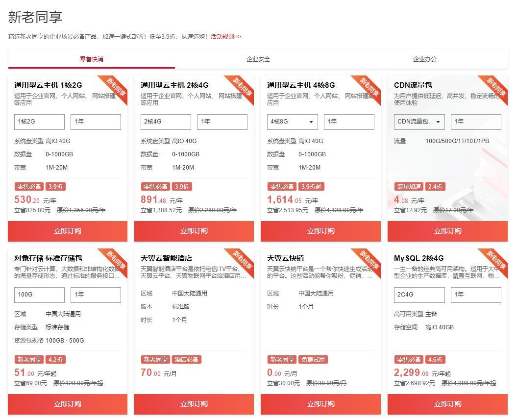Viewport: 517px width, 420px height.
Task: Click the 530.20 元/年 price
Action: [x=35, y=200]
